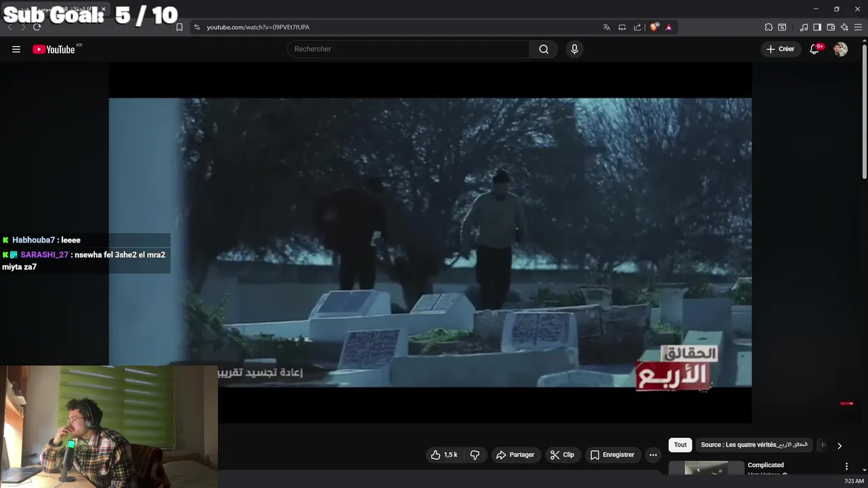Open Brave Shields lion icon

click(654, 27)
